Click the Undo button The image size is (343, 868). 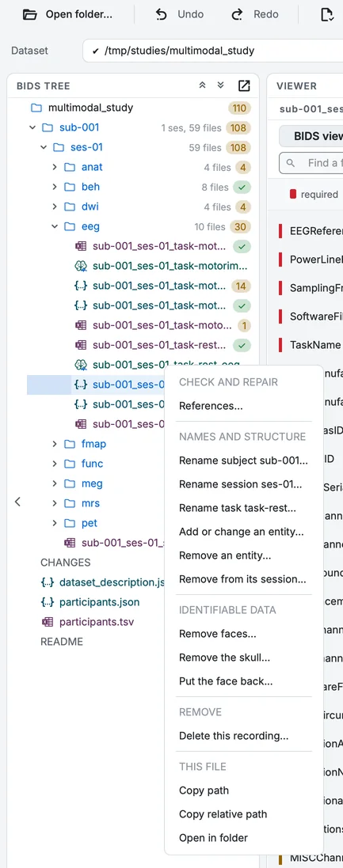point(179,14)
